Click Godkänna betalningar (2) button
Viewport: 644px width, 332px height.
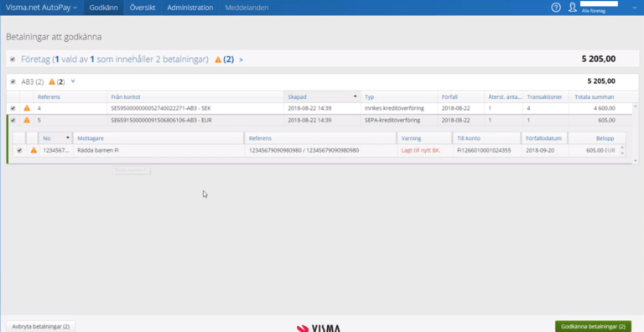[593, 327]
